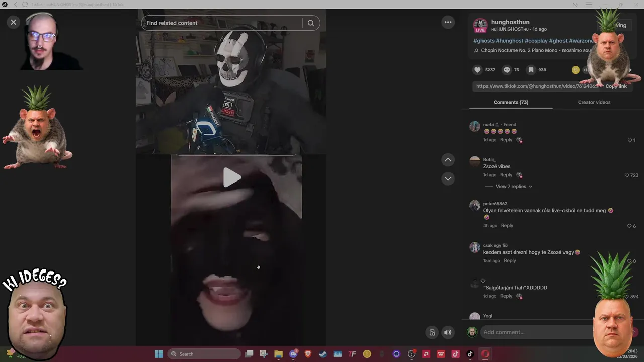Click the "4h ago" timestamp
The height and width of the screenshot is (362, 644).
point(490,226)
